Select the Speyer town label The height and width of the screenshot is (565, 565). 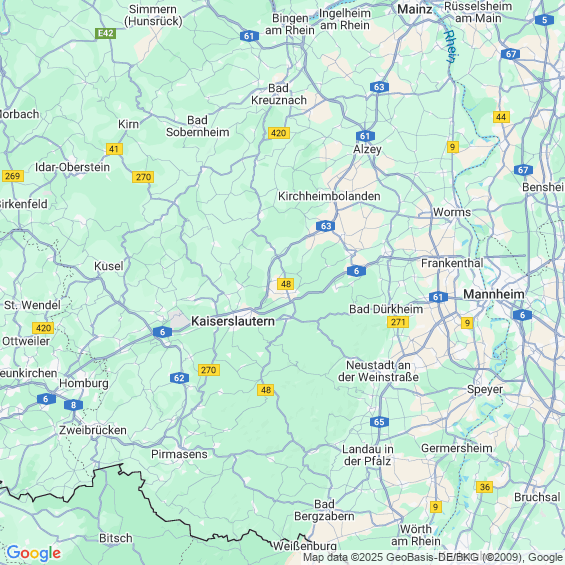[x=485, y=389]
